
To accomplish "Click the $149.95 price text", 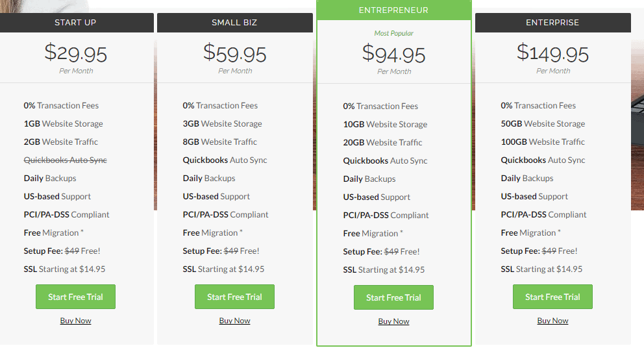I will pyautogui.click(x=552, y=53).
